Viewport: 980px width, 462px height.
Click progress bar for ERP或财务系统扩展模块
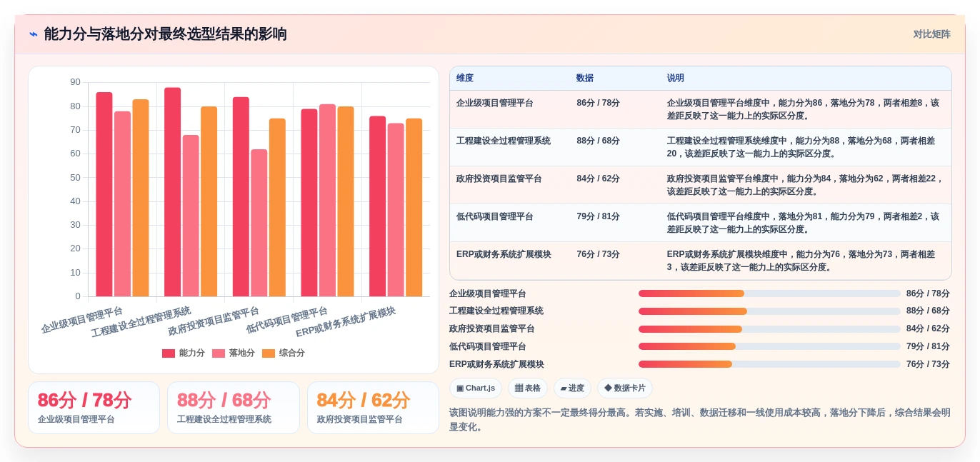769,364
